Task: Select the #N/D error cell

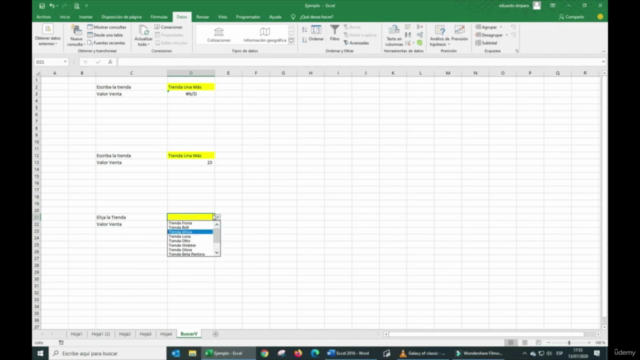Action: (x=191, y=94)
